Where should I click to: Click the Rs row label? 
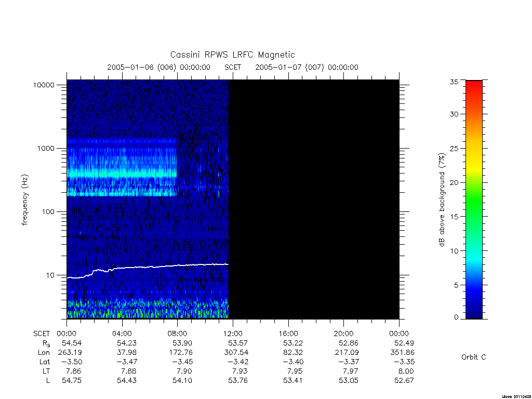click(x=46, y=344)
